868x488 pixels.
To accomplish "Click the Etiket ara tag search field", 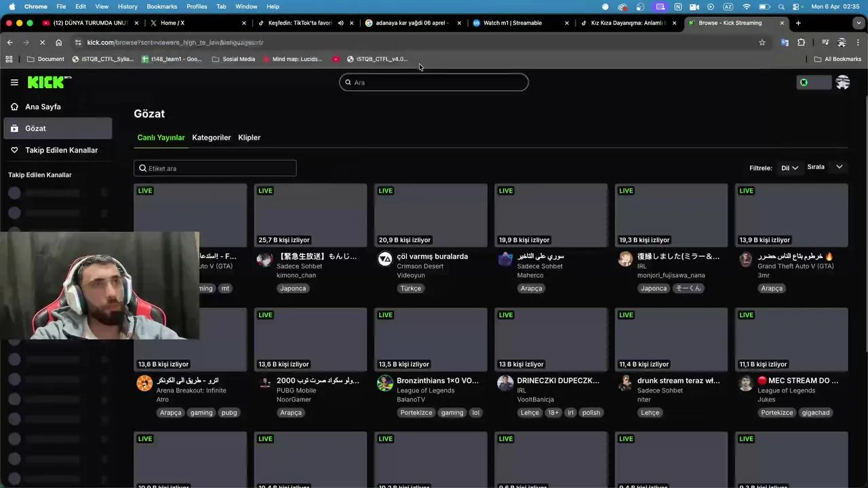I will pyautogui.click(x=215, y=168).
